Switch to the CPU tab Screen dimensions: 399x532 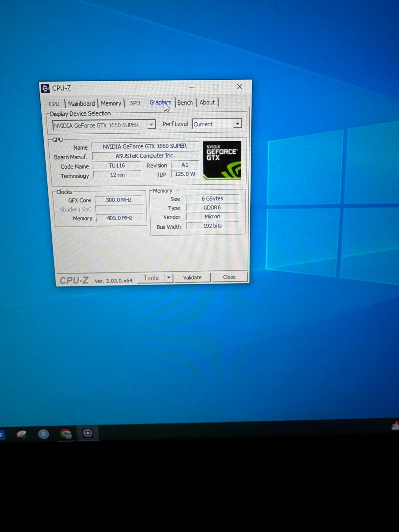(54, 104)
